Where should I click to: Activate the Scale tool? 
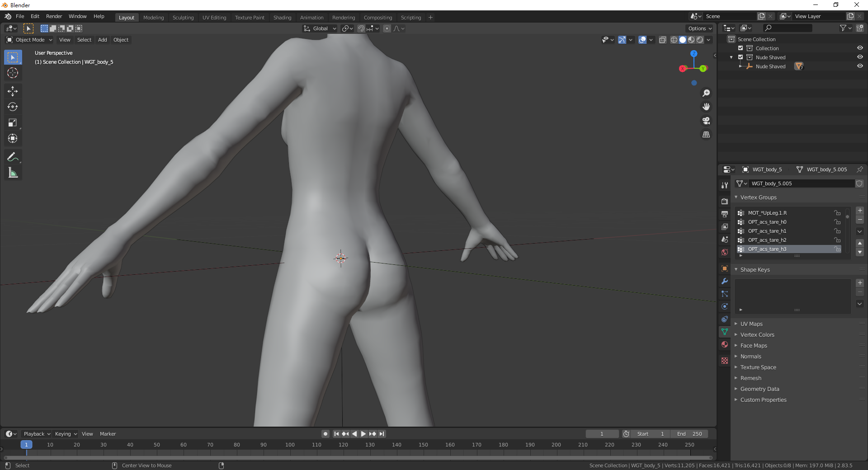coord(13,123)
